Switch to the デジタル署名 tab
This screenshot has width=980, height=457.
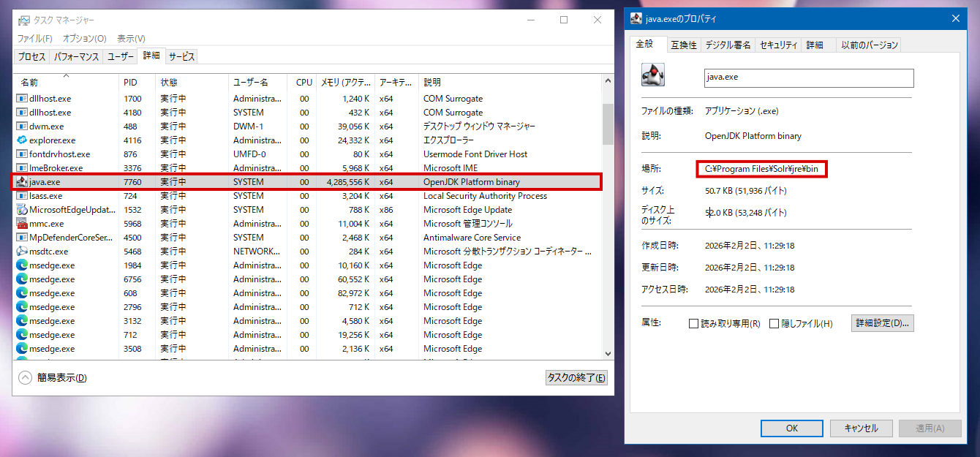click(x=727, y=45)
